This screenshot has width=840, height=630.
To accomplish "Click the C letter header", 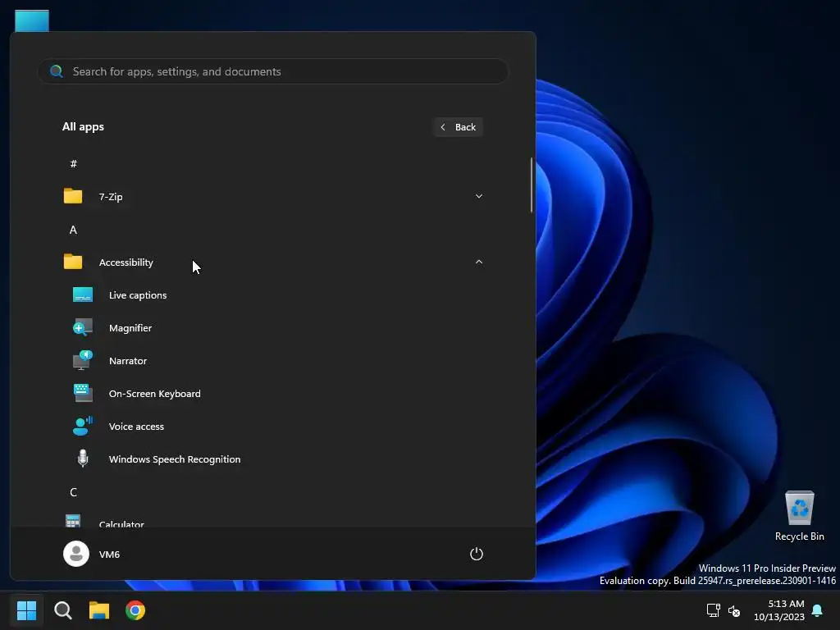I will (x=73, y=492).
